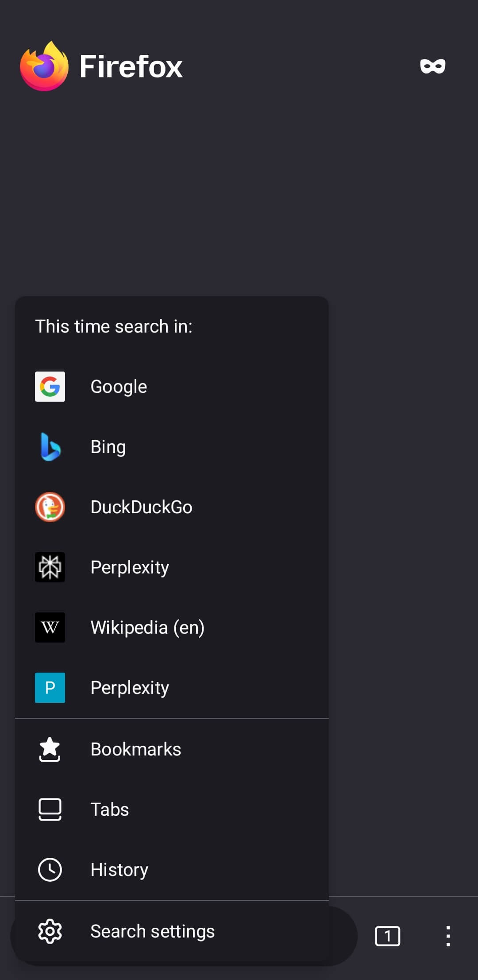This screenshot has width=478, height=980.
Task: Select History from the search menu
Action: (x=119, y=869)
